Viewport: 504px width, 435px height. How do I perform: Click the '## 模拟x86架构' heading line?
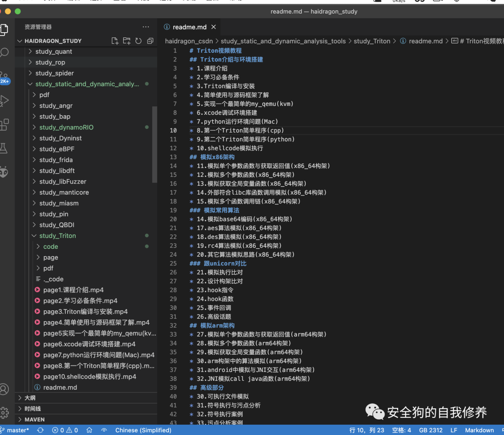click(x=212, y=157)
